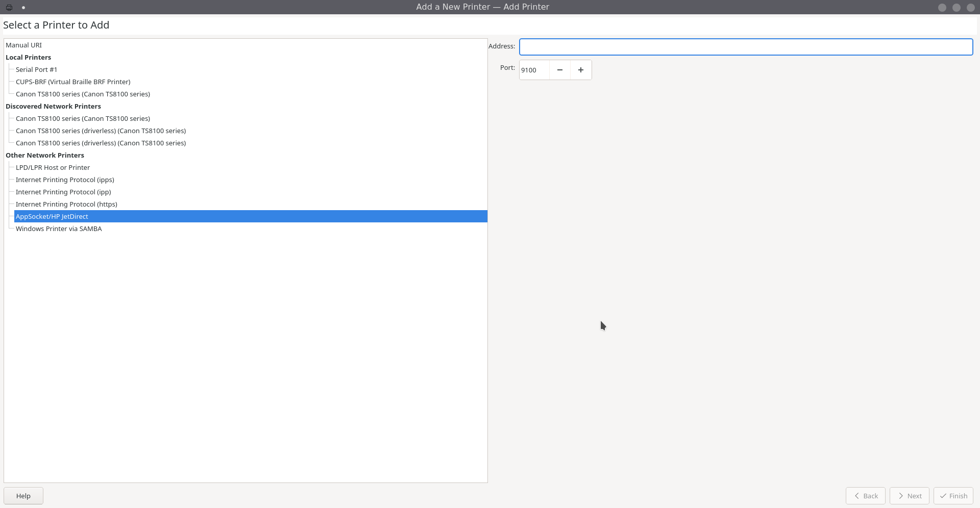The width and height of the screenshot is (980, 508).
Task: Select Internet Printing Protocol (ipps)
Action: (251, 180)
